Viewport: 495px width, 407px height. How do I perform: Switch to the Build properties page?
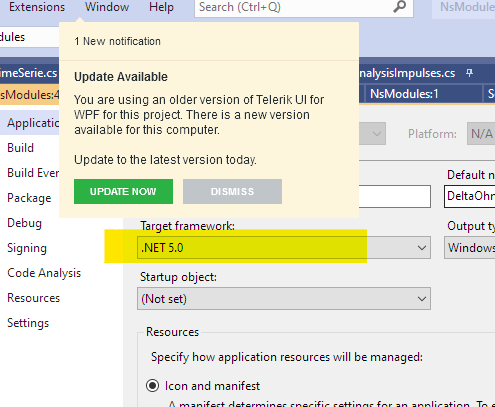pyautogui.click(x=21, y=148)
